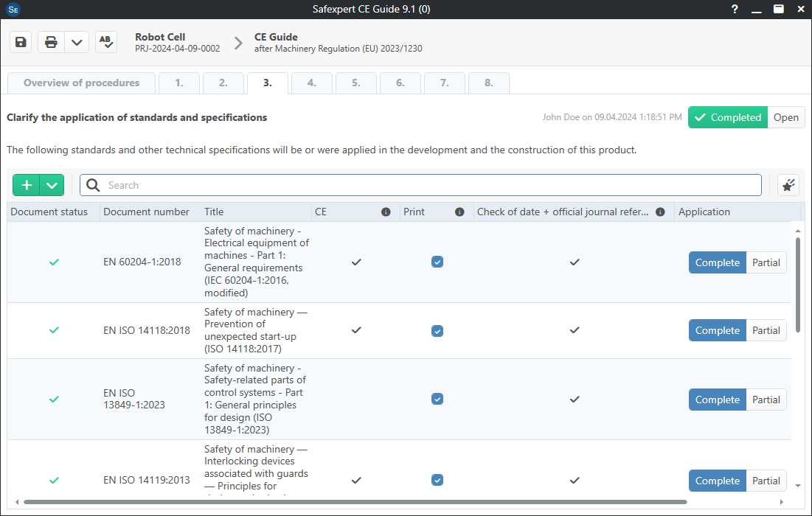
Task: Save the current project
Action: pyautogui.click(x=20, y=42)
